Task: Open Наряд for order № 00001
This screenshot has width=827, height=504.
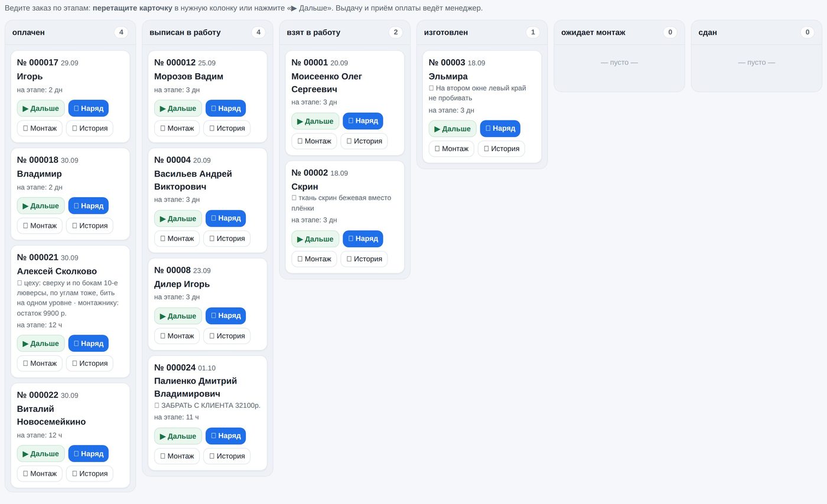Action: (363, 121)
